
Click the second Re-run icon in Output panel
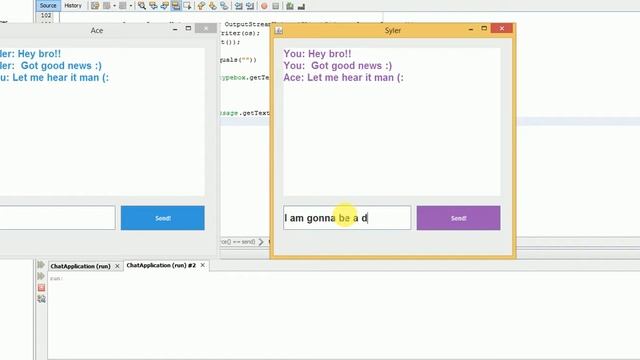41,276
